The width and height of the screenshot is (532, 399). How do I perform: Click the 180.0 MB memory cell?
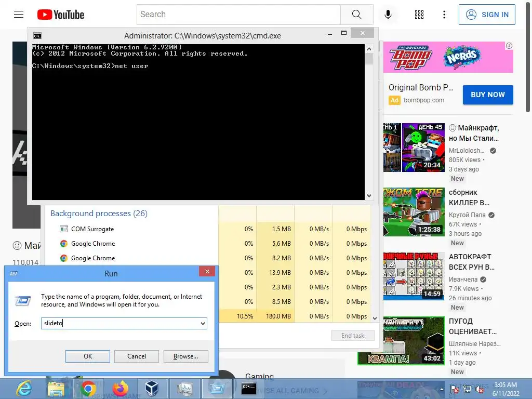tap(275, 316)
